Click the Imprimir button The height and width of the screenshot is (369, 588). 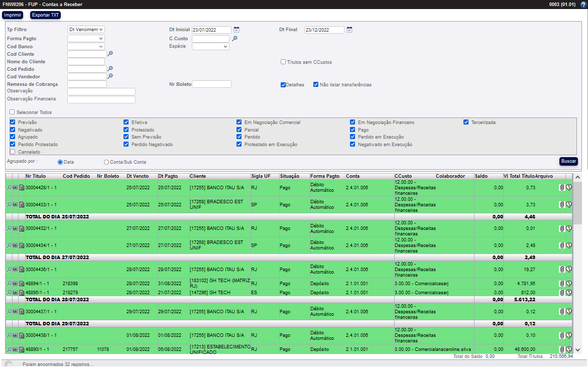coord(13,15)
